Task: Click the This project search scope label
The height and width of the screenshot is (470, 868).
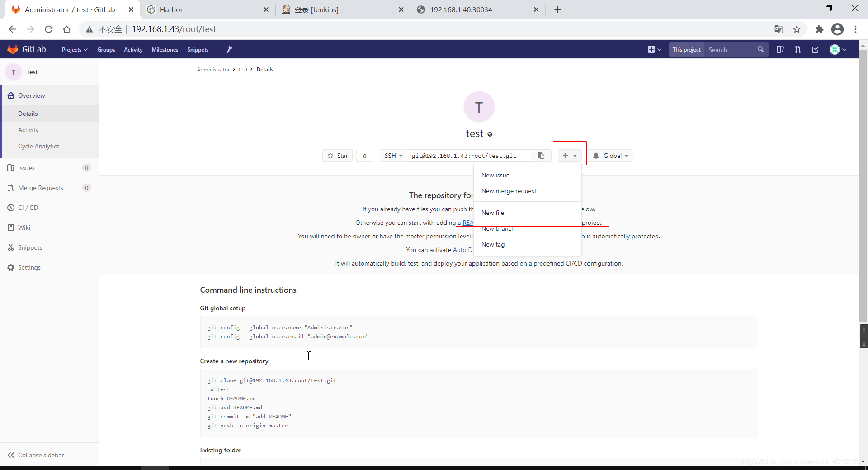Action: click(686, 50)
